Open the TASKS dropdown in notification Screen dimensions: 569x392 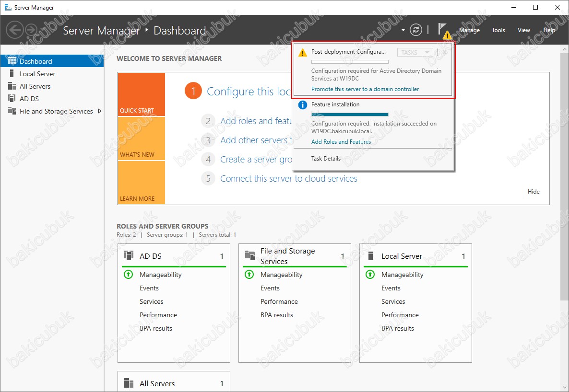click(x=415, y=52)
